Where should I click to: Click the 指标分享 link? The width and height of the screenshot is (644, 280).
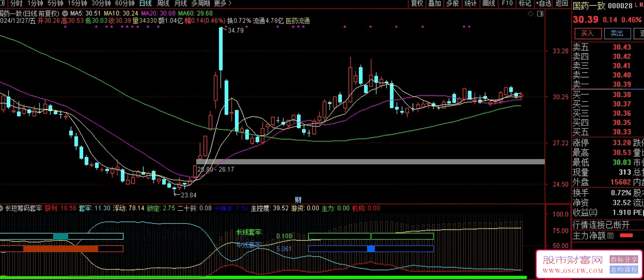click(x=624, y=260)
